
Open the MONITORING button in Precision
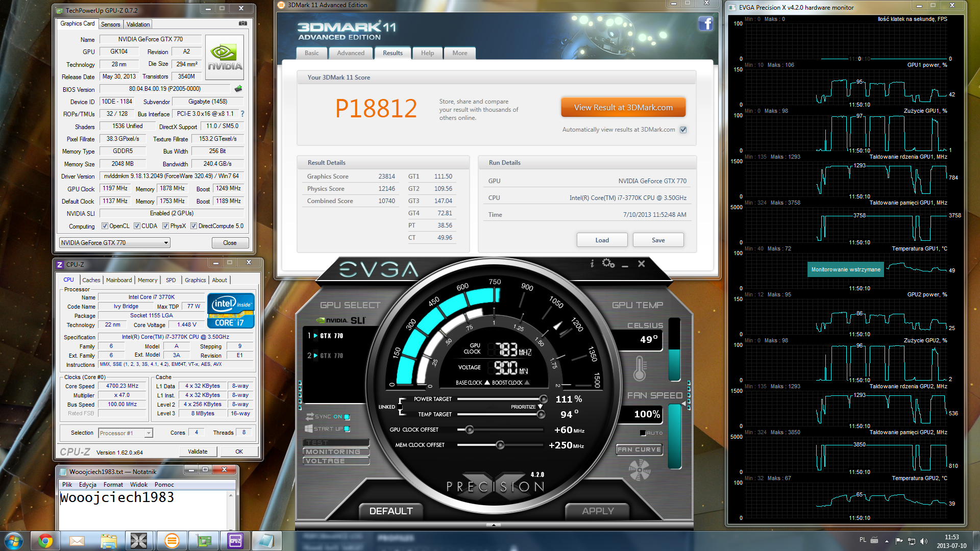[x=336, y=452]
